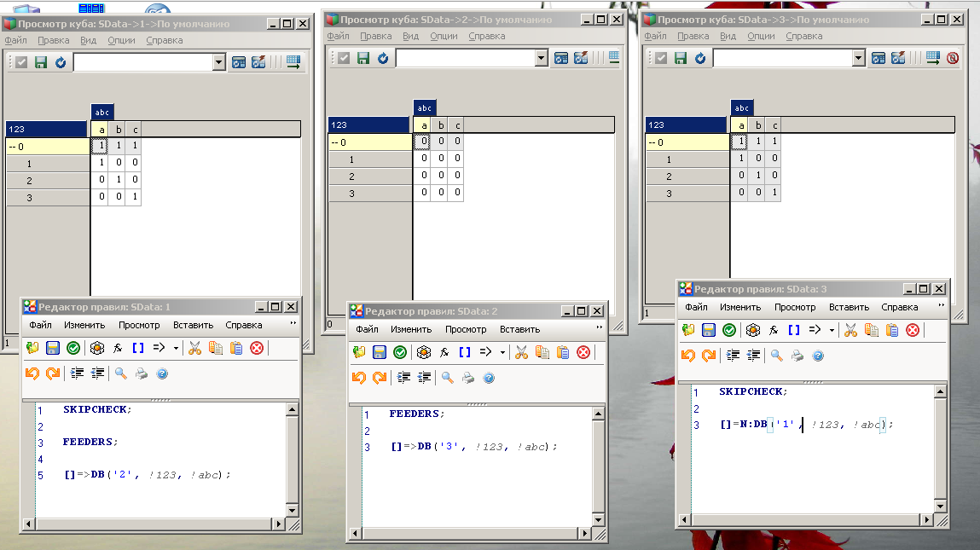Click magnifier Find icon in SData: 3 editor

776,356
